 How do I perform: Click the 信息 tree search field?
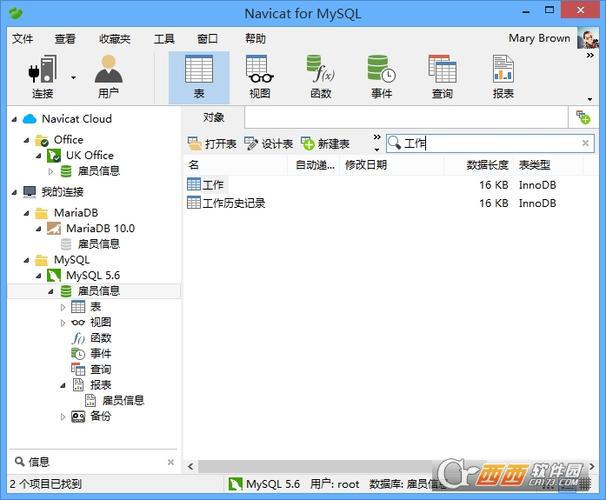(x=93, y=462)
